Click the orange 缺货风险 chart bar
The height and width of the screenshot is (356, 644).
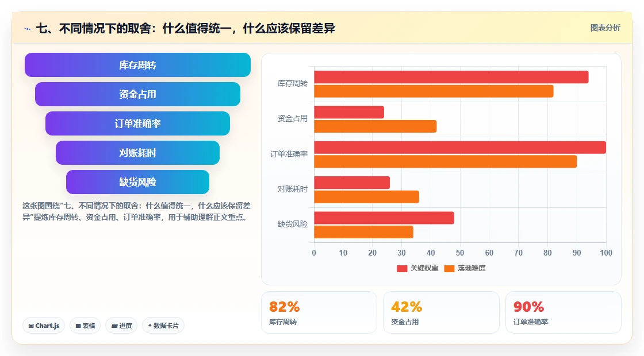click(x=363, y=232)
